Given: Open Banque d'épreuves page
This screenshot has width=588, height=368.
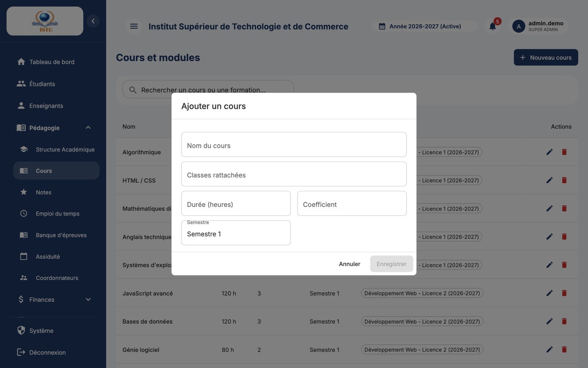Looking at the screenshot, I should click(56, 235).
